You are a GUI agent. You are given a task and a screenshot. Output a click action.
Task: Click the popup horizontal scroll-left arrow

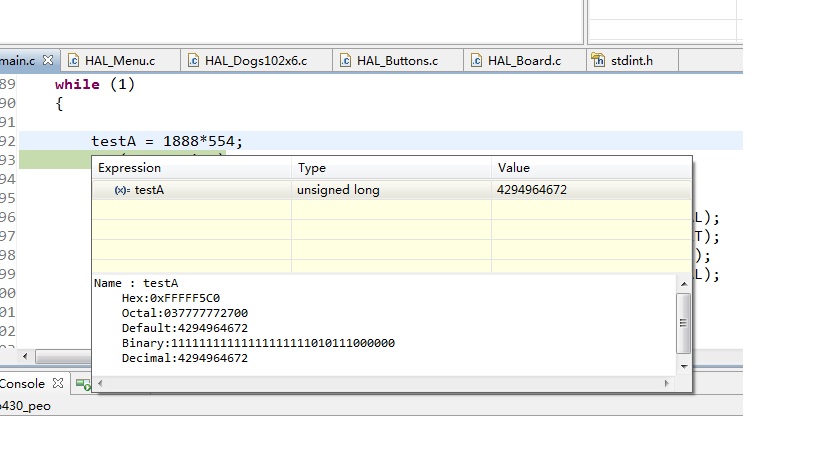click(100, 383)
